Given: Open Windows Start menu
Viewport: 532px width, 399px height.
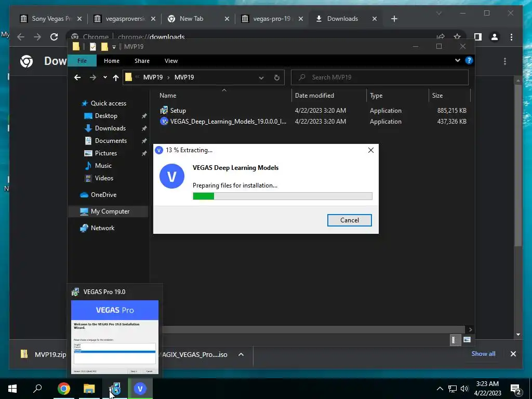Looking at the screenshot, I should [x=12, y=389].
